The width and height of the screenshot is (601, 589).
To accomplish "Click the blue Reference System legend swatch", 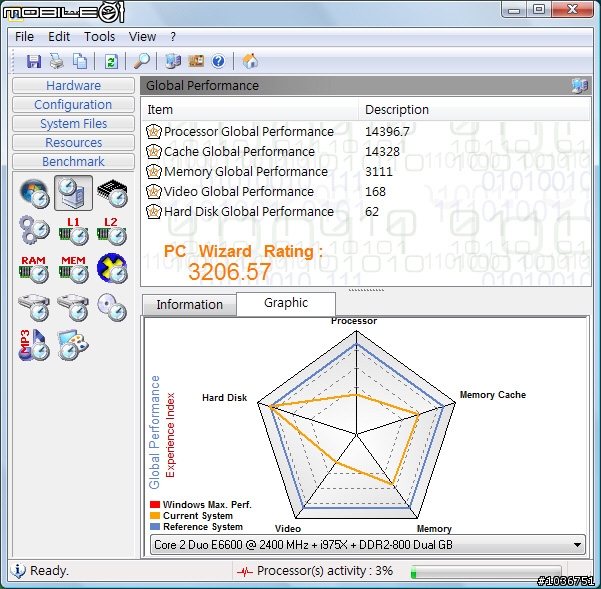I will pos(155,527).
